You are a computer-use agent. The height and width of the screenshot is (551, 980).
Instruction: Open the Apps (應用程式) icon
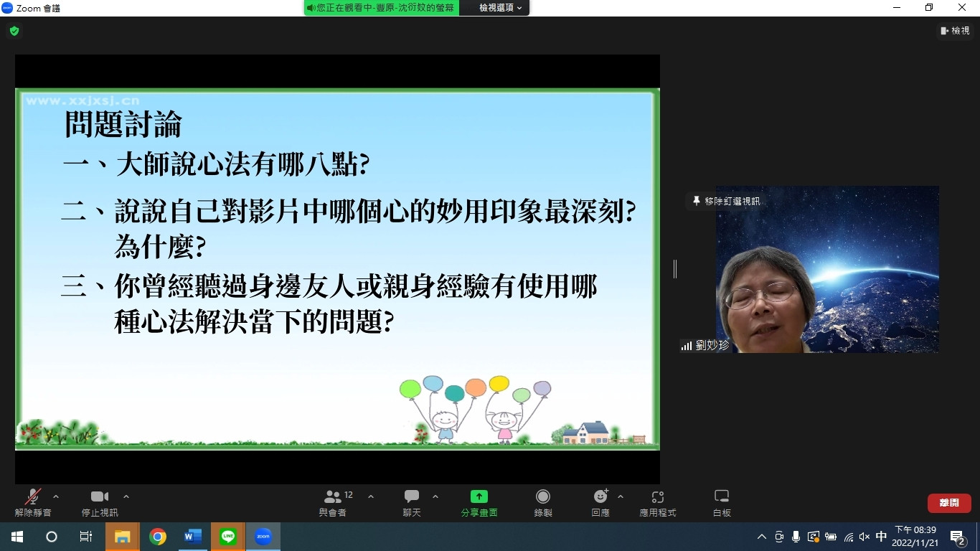coord(658,496)
